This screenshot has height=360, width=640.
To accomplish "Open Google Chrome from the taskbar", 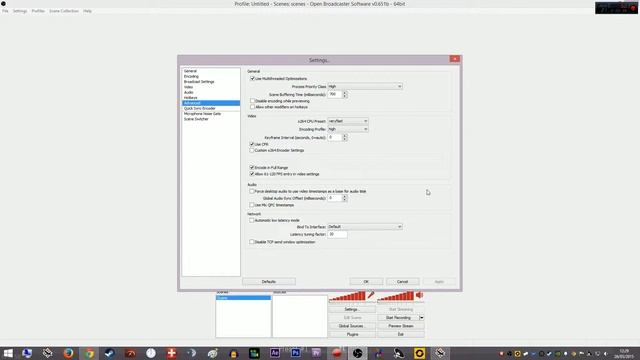I will [89, 353].
